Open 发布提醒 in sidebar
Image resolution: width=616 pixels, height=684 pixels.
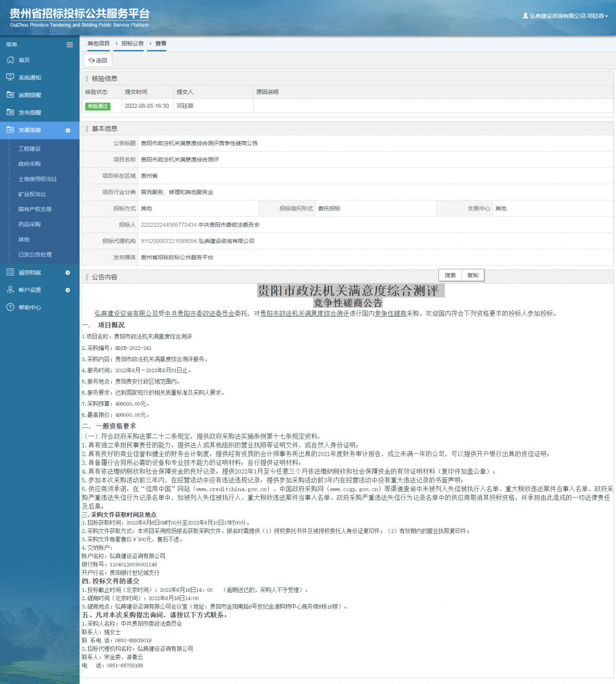point(30,112)
